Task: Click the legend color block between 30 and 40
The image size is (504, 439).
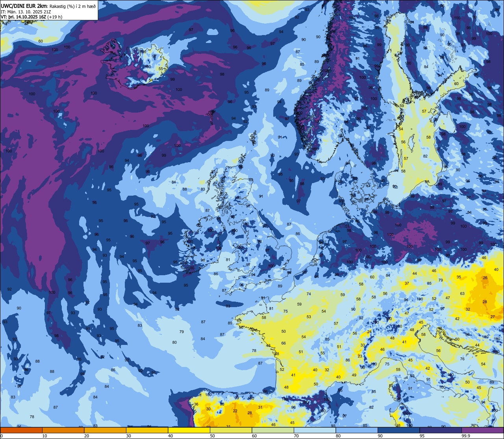Action: pos(147,430)
